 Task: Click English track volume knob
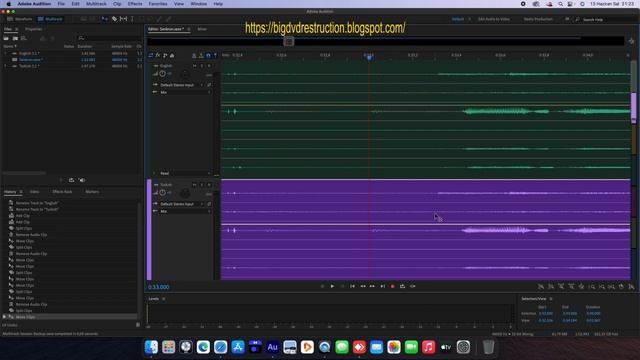(x=162, y=73)
